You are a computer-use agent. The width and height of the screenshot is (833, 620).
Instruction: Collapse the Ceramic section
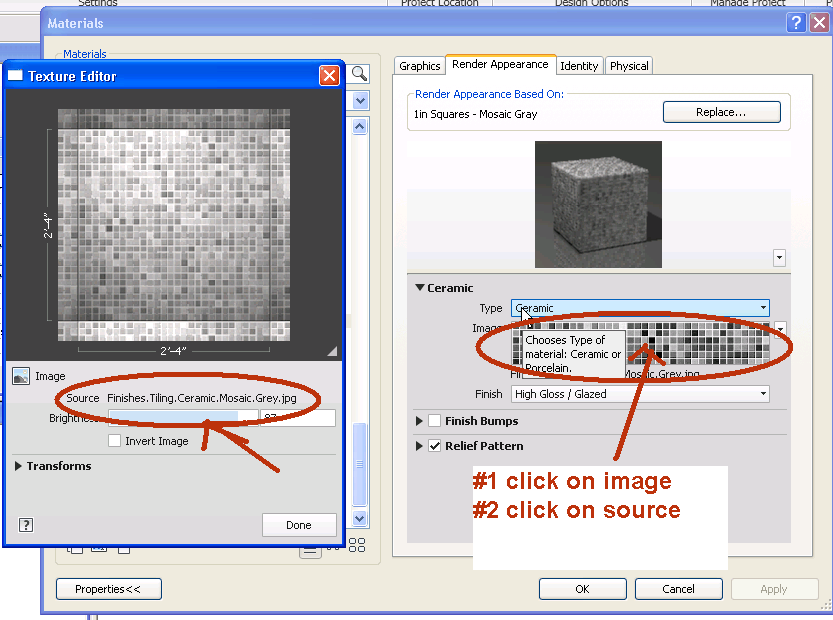(420, 287)
